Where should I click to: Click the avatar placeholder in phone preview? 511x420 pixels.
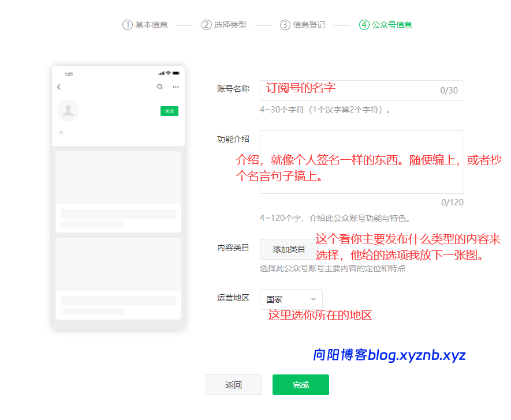click(x=68, y=111)
